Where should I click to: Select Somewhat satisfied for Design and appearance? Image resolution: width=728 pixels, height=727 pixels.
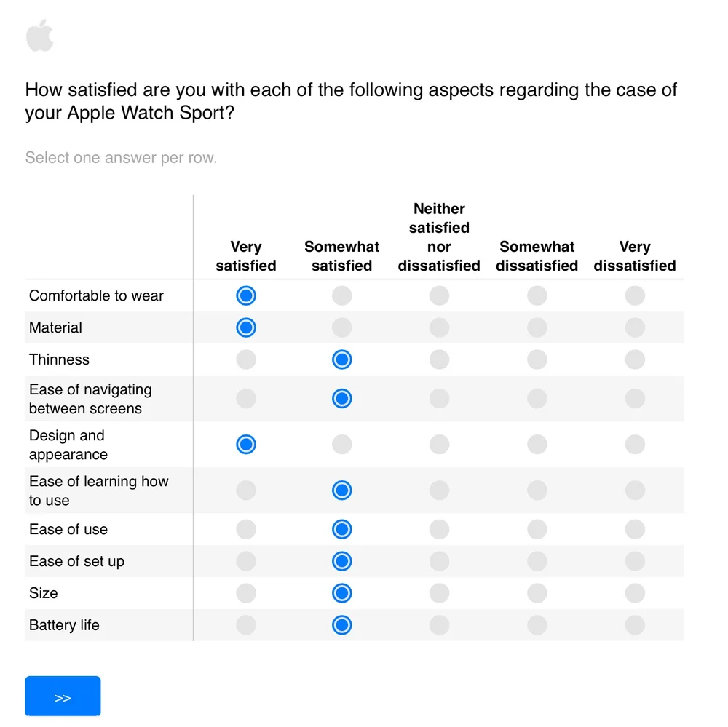[342, 444]
